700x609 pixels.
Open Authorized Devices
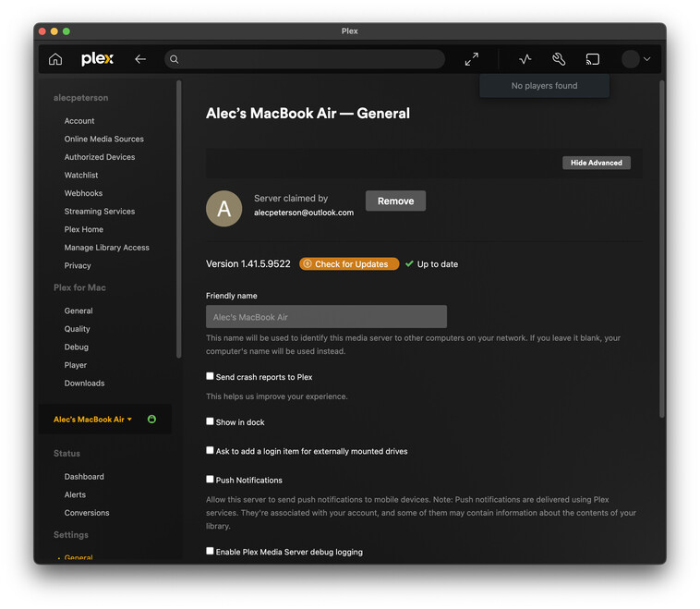pos(100,157)
